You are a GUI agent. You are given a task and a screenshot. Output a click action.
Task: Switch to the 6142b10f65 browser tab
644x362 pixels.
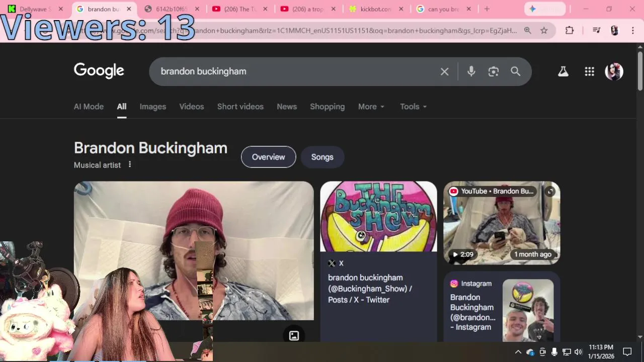(171, 9)
